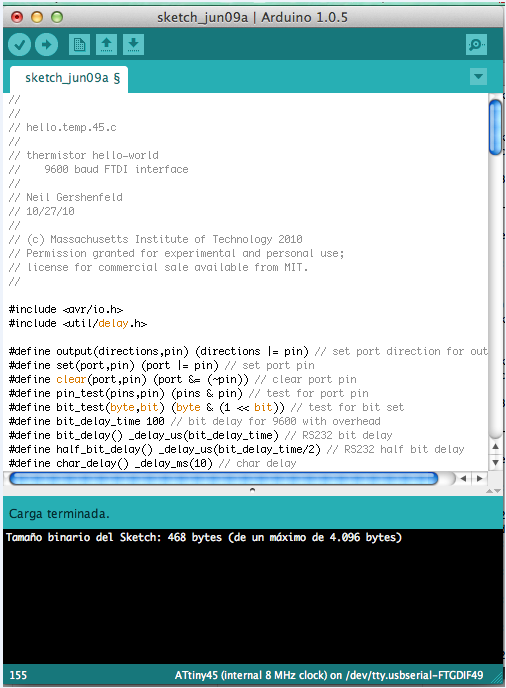This screenshot has width=506, height=688.
Task: Click the Upload arrow button
Action: (47, 44)
